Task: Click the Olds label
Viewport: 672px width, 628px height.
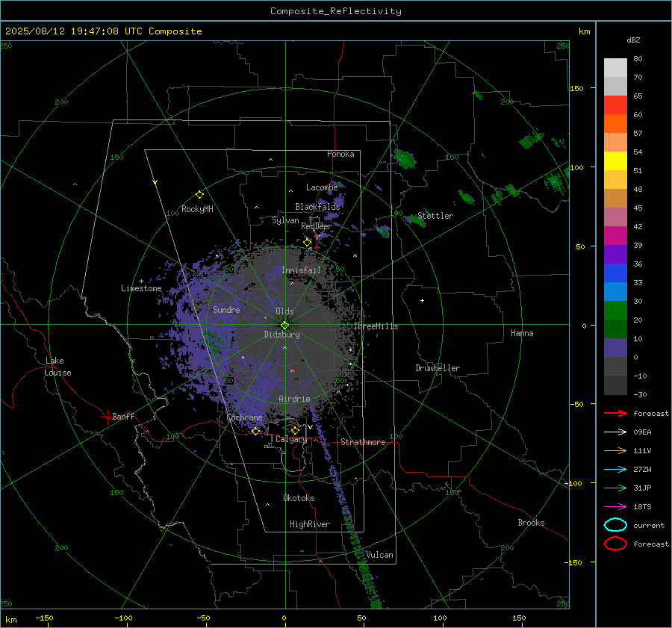Action: point(284,311)
